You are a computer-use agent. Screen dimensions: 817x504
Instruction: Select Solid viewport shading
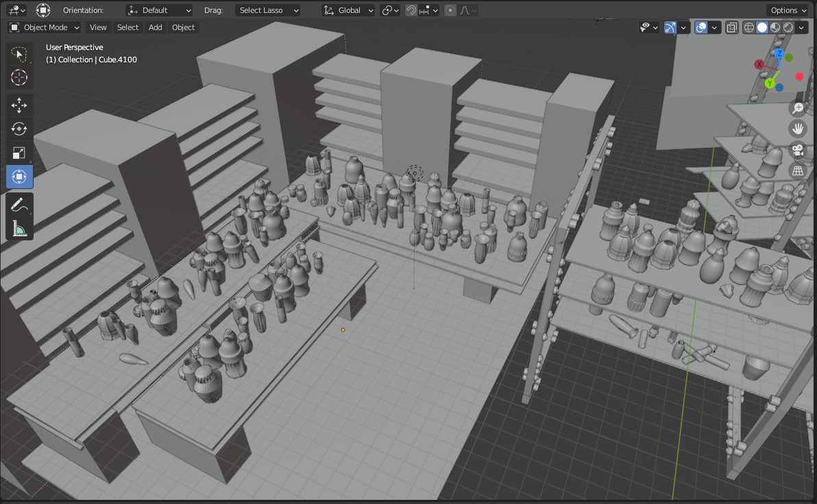[x=761, y=27]
